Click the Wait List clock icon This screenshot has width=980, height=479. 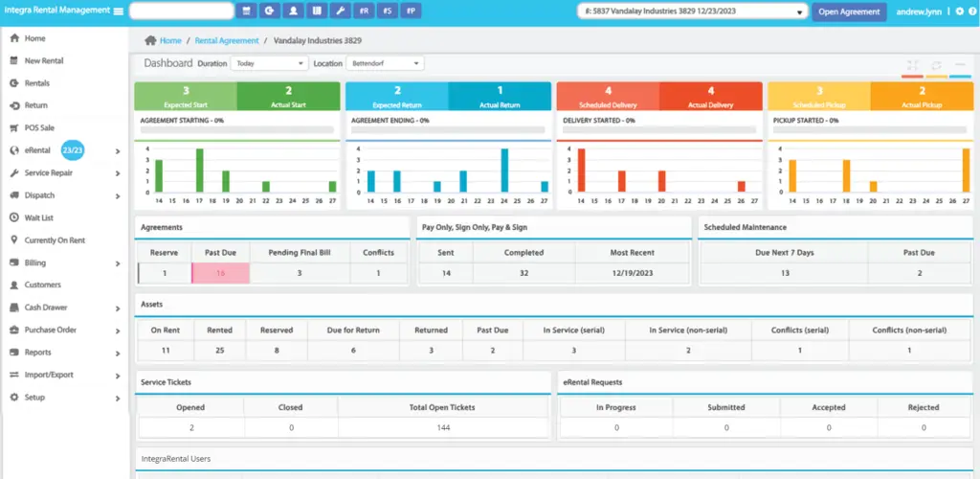click(13, 217)
